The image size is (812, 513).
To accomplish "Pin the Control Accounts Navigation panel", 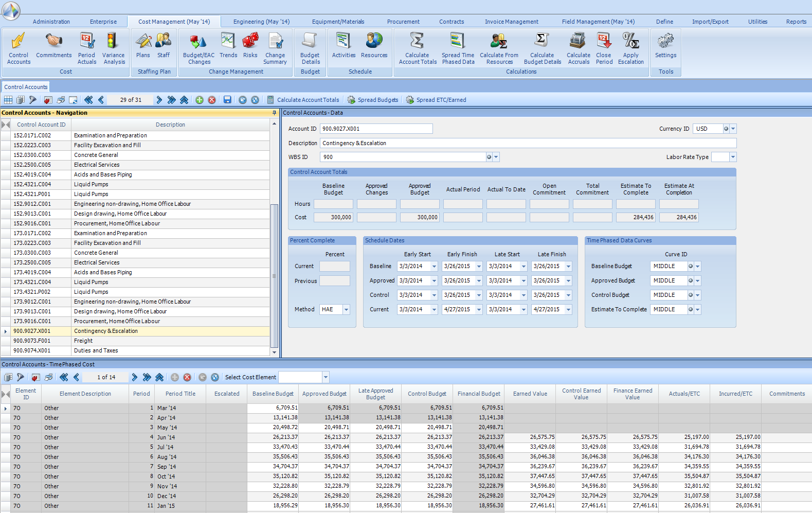I will 274,113.
